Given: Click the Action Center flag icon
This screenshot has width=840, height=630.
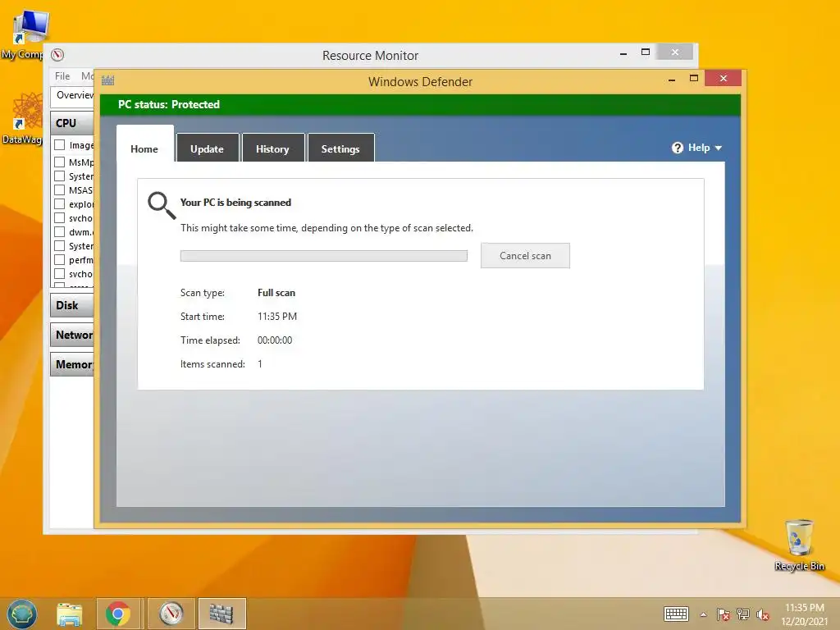Looking at the screenshot, I should 724,614.
